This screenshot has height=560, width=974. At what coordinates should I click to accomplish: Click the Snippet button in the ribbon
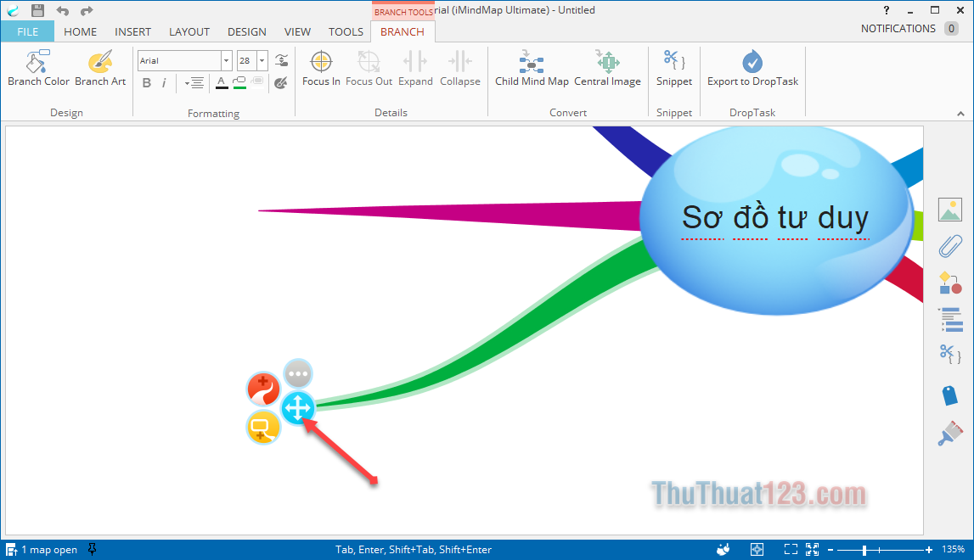pos(673,68)
